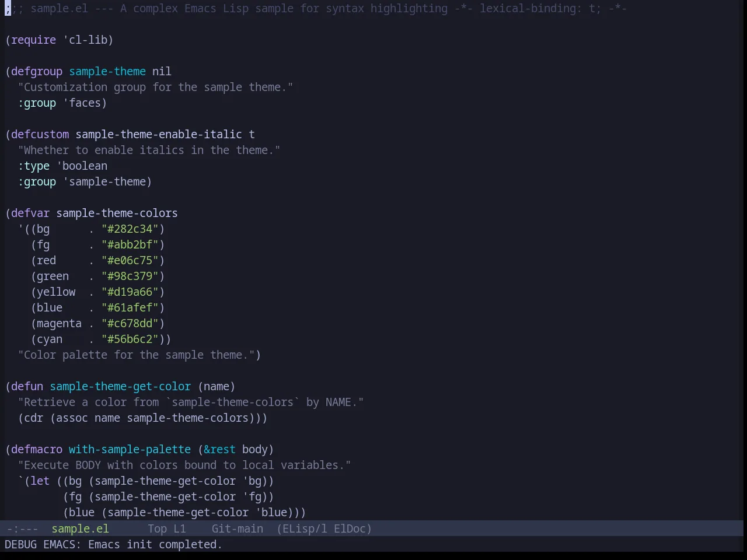Click the color string "#abb2bf"

[x=130, y=244]
